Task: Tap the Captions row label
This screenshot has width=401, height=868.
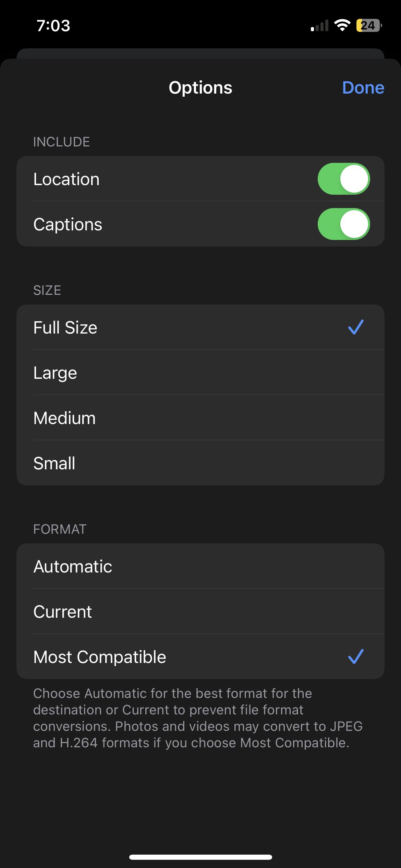Action: pos(68,225)
